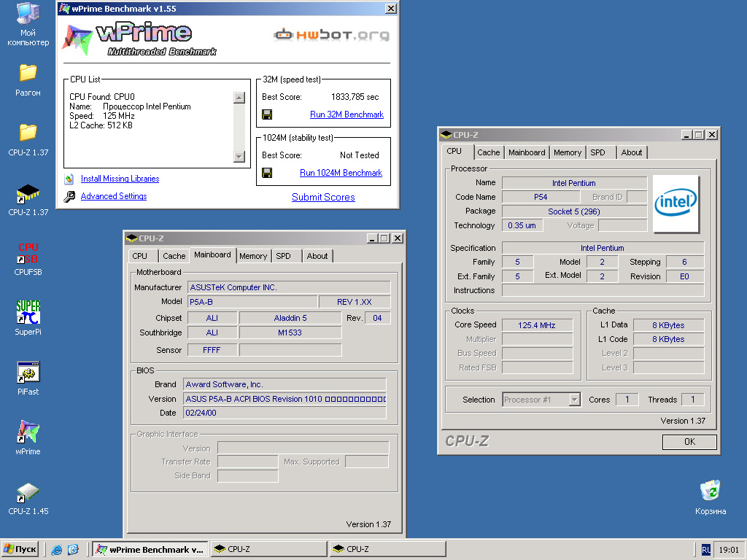This screenshot has width=747, height=560.
Task: Click the Core Speed 125.4 MHz field
Action: coord(537,325)
